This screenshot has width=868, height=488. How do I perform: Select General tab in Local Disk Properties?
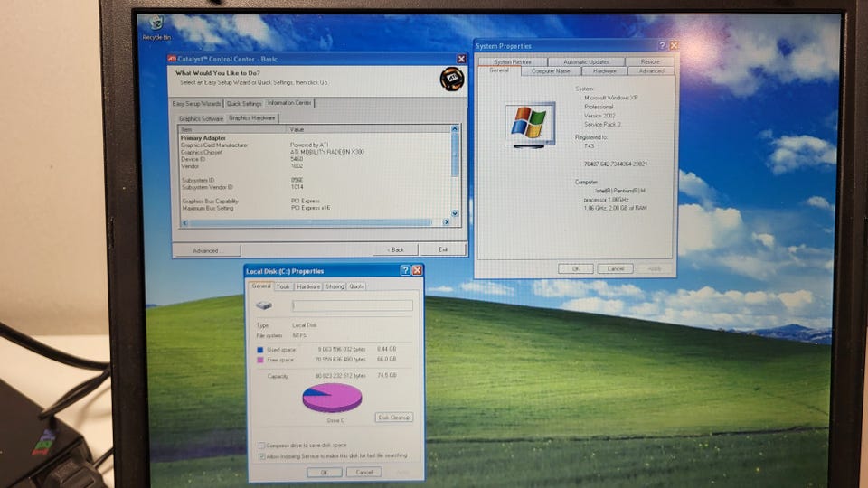[260, 286]
